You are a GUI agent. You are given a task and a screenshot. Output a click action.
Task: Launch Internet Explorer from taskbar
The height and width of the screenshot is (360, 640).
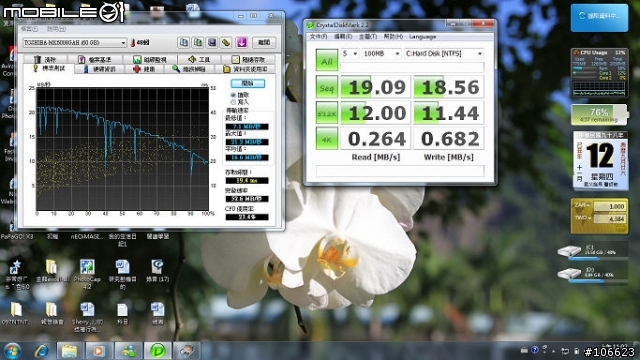click(x=41, y=351)
